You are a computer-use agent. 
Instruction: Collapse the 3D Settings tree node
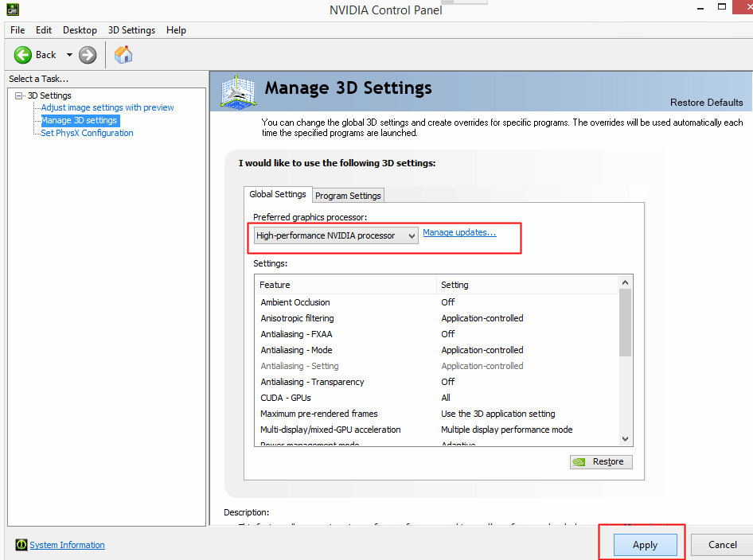(19, 95)
